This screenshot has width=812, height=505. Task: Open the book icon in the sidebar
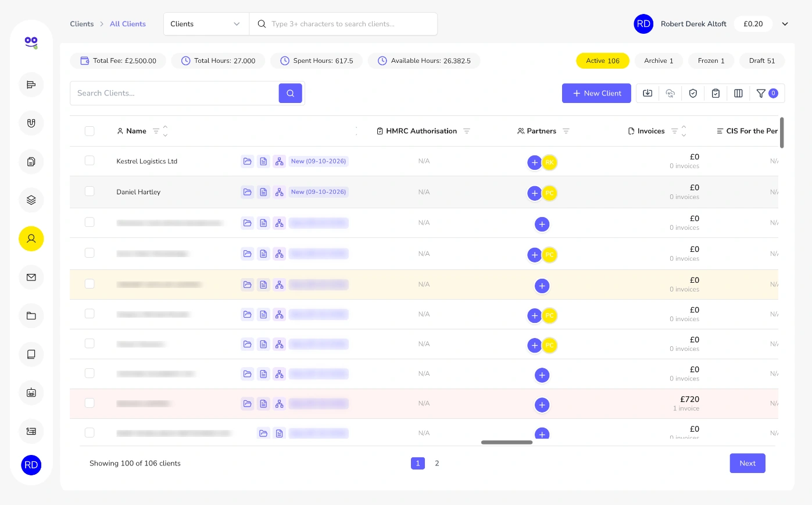pos(31,354)
